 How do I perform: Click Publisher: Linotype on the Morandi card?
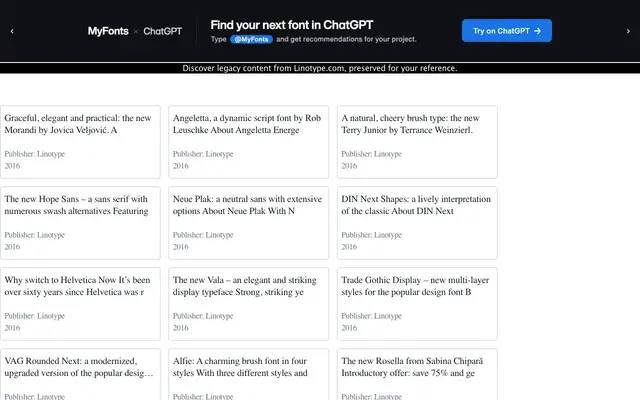coord(35,154)
